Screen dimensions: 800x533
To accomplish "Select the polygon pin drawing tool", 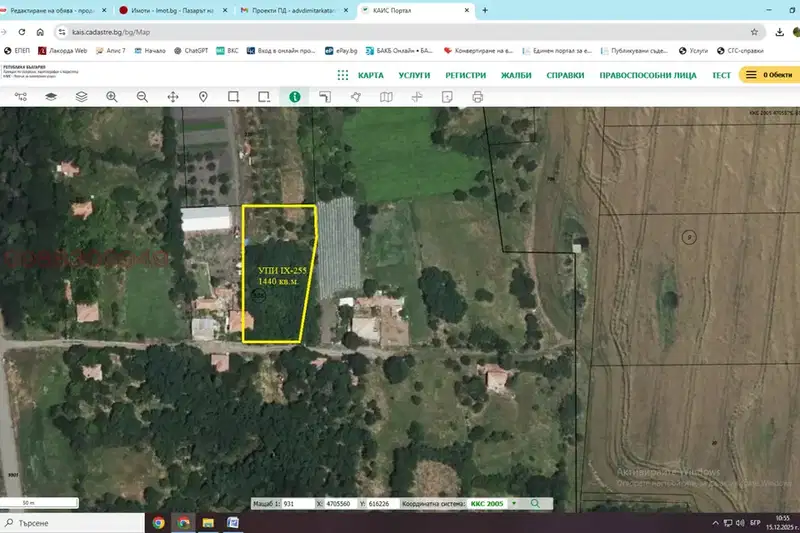I will pyautogui.click(x=356, y=97).
